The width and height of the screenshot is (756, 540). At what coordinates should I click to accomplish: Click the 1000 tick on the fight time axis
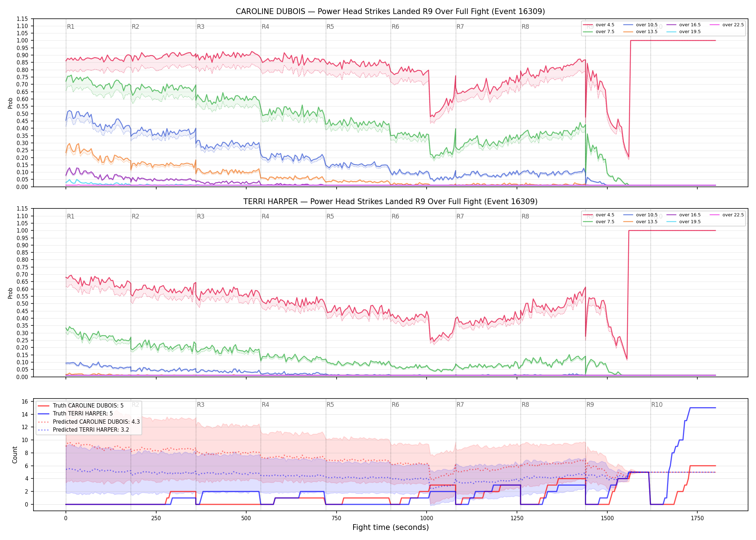point(427,518)
